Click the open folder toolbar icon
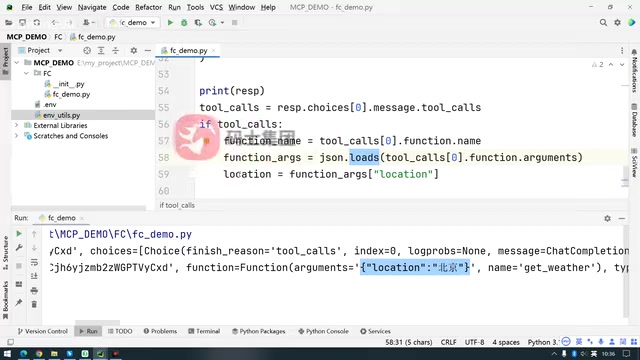Viewport: 640px width, 360px height. tap(8, 22)
